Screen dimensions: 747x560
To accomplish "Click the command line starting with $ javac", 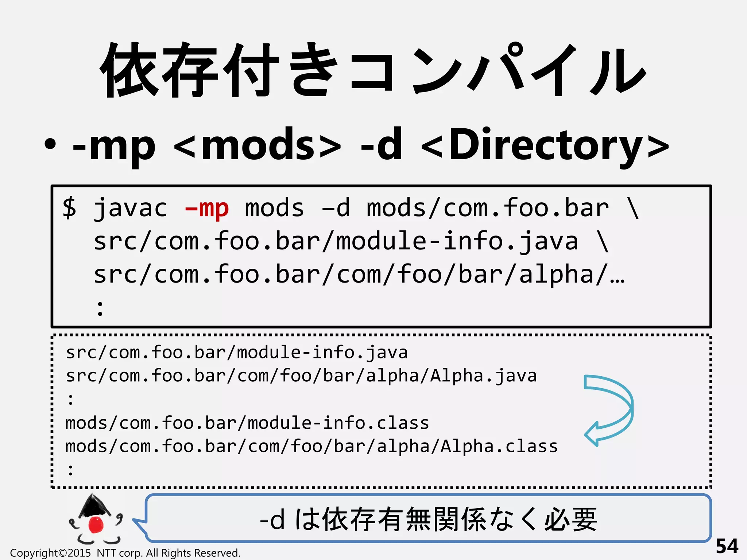I will coord(351,209).
